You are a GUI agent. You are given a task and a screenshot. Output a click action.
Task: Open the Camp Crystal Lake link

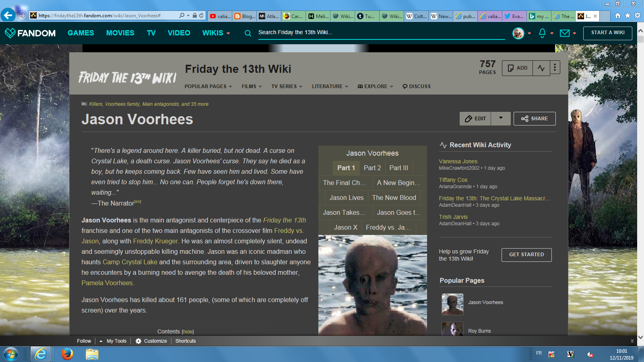click(x=130, y=262)
